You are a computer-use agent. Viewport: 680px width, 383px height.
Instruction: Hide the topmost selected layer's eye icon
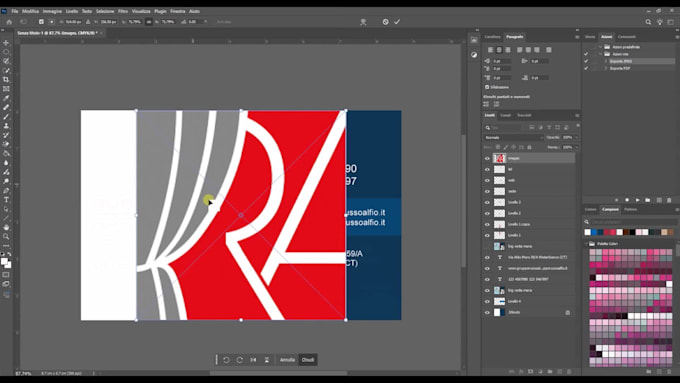(x=487, y=158)
